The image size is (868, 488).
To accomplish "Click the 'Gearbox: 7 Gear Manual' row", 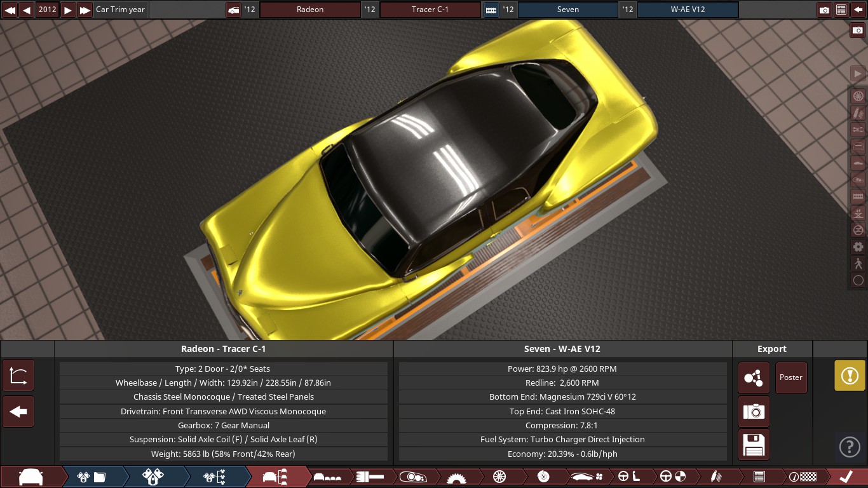I will (x=224, y=425).
